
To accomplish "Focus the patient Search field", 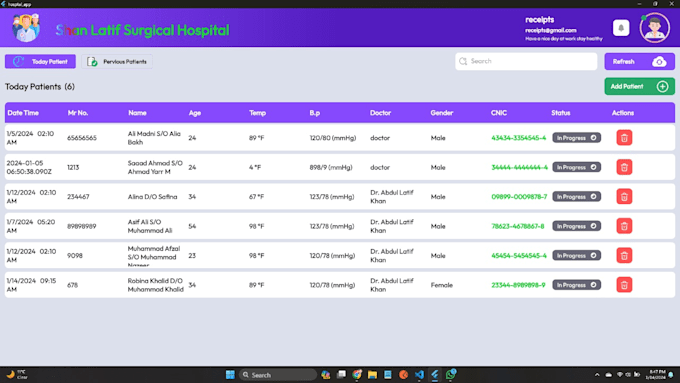I will tap(526, 62).
